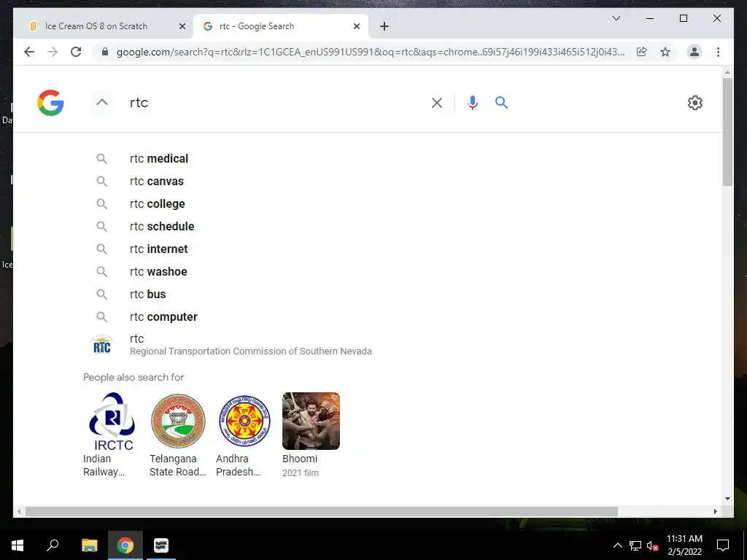Show hidden system tray icons
Image resolution: width=747 pixels, height=560 pixels.
617,545
